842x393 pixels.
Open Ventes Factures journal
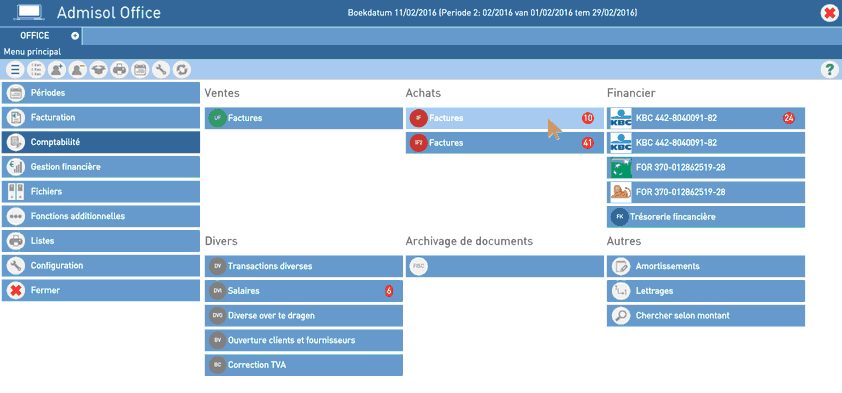point(304,118)
